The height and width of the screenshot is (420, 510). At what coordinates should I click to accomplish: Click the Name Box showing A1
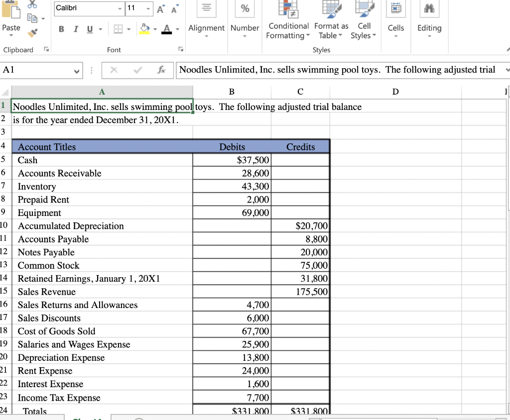click(41, 70)
